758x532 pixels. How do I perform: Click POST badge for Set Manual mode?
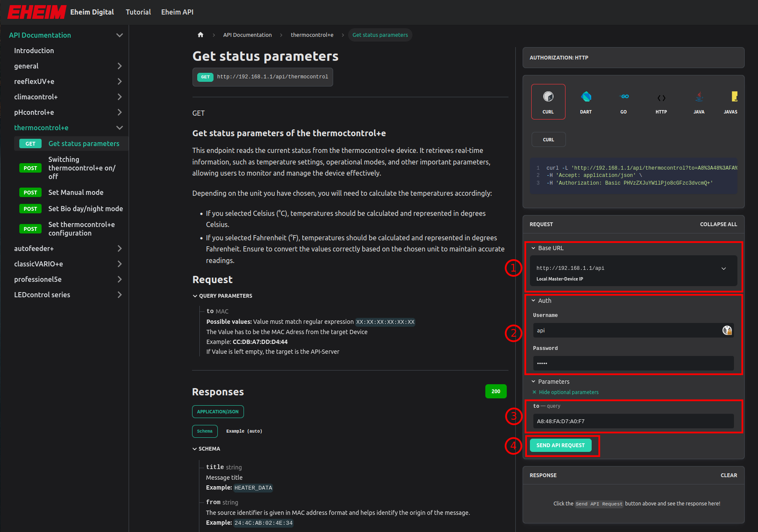tap(30, 192)
